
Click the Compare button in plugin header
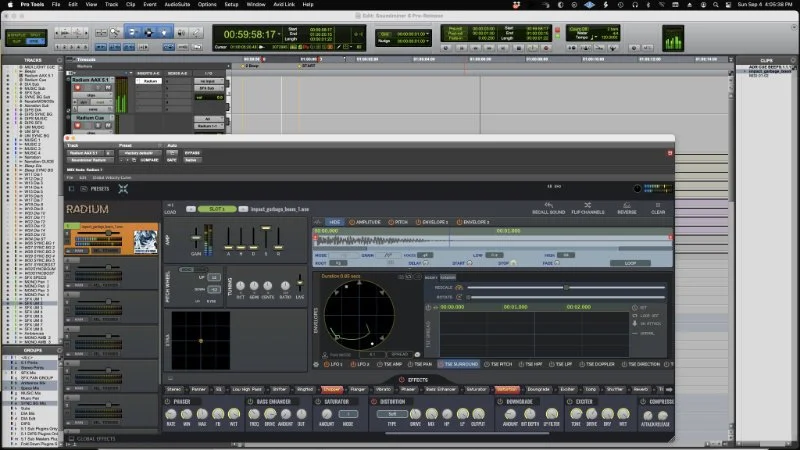click(x=149, y=160)
